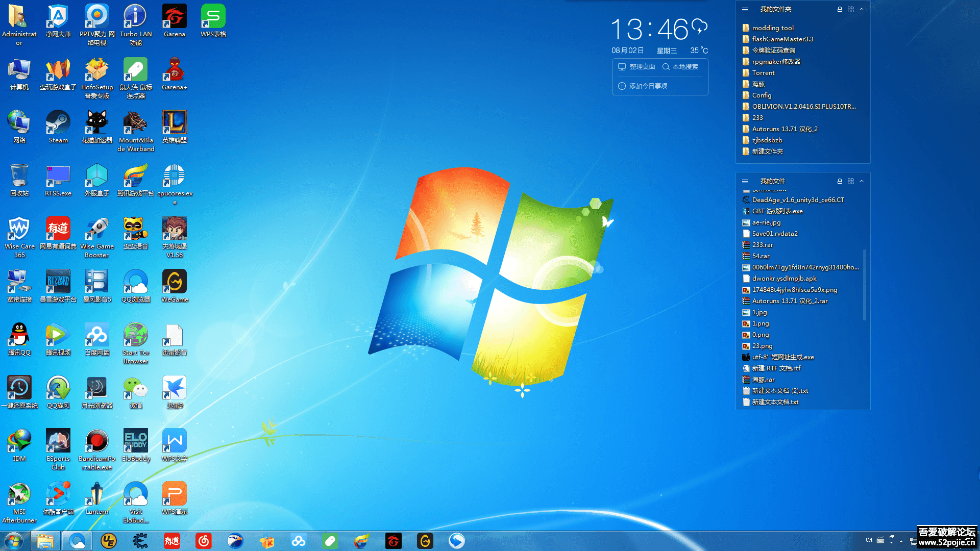Screen dimensions: 980x551
Task: Open the Garena desktop icon
Action: pyautogui.click(x=175, y=21)
